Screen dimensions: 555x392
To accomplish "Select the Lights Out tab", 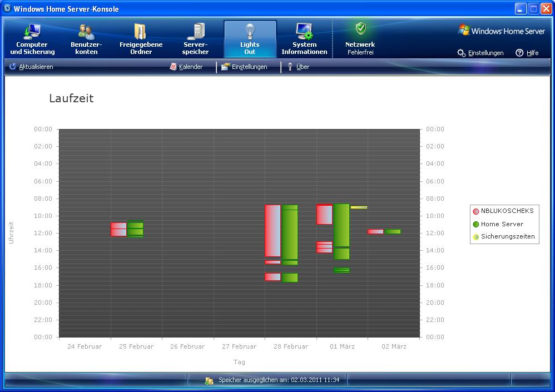I will tap(250, 39).
